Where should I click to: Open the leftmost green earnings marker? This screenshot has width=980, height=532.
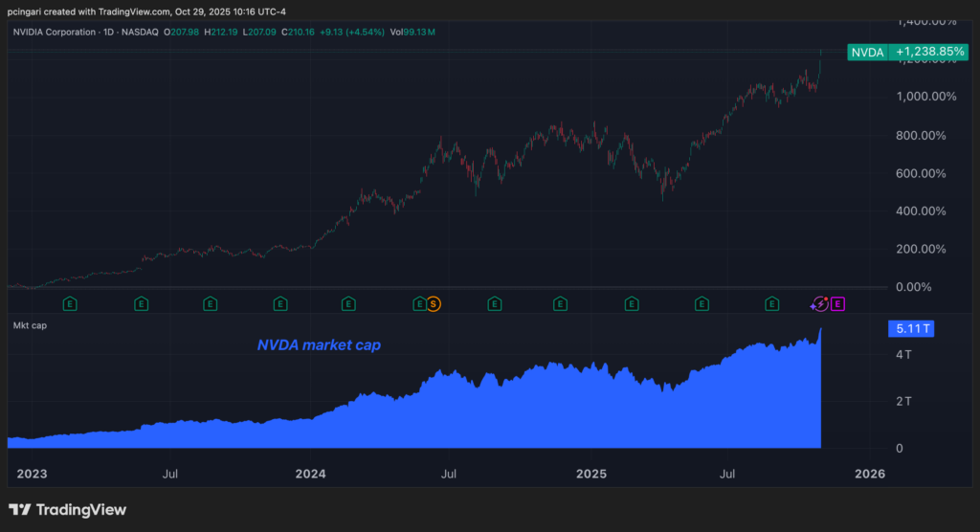70,304
